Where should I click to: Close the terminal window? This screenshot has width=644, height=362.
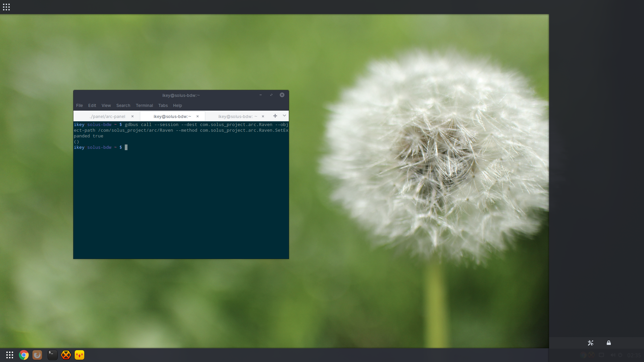[x=282, y=95]
